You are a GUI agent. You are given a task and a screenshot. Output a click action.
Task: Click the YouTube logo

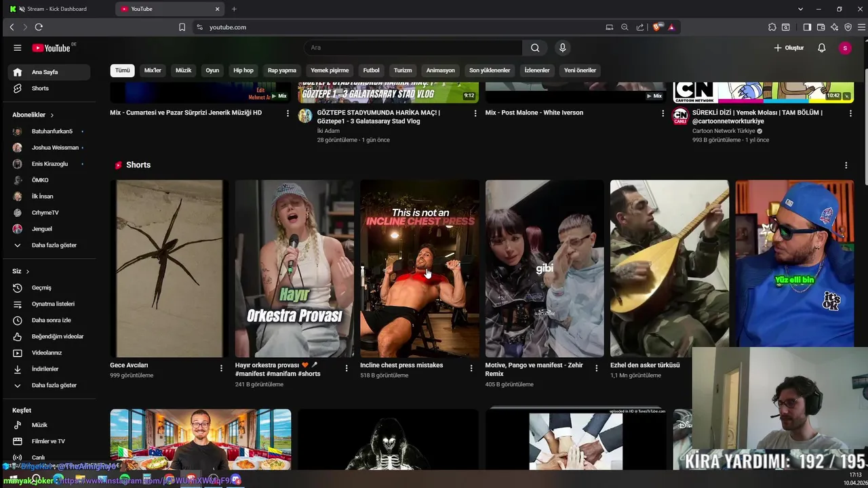tap(53, 47)
